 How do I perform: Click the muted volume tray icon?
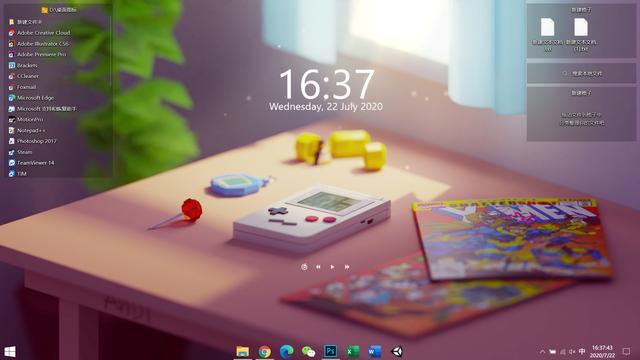tap(572, 352)
